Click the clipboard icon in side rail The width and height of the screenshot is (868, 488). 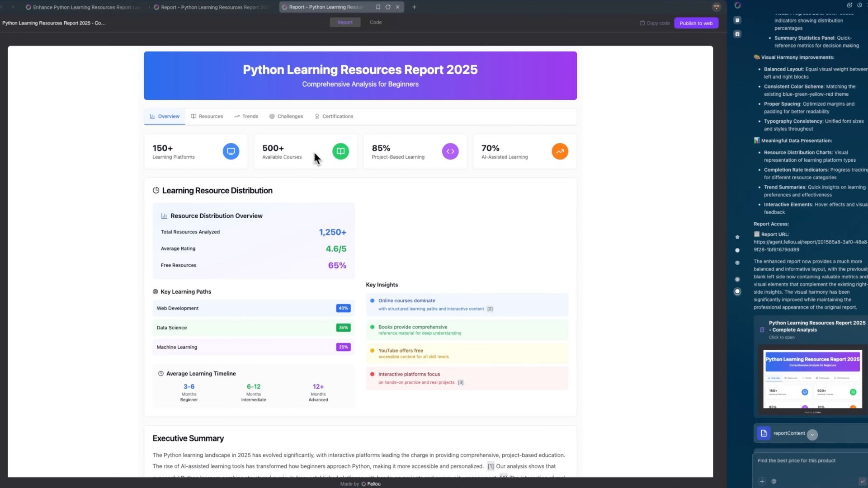737,20
